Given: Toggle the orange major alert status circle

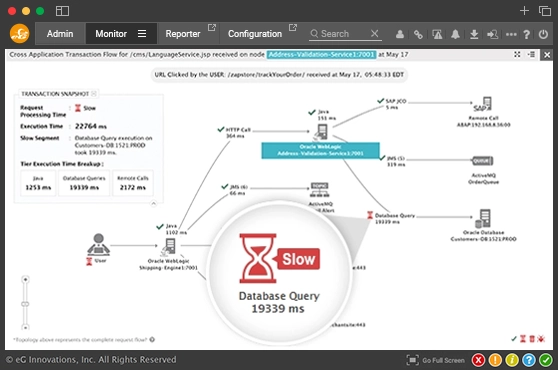Looking at the screenshot, I should point(495,360).
